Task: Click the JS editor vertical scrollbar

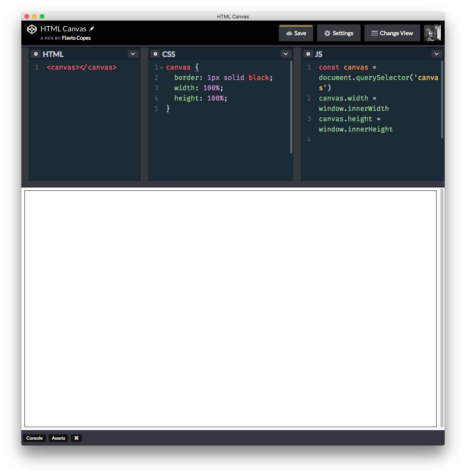Action: 442,99
